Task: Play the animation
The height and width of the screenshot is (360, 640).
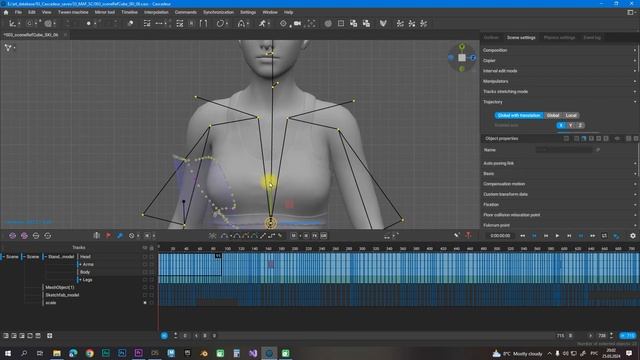Action: point(557,236)
